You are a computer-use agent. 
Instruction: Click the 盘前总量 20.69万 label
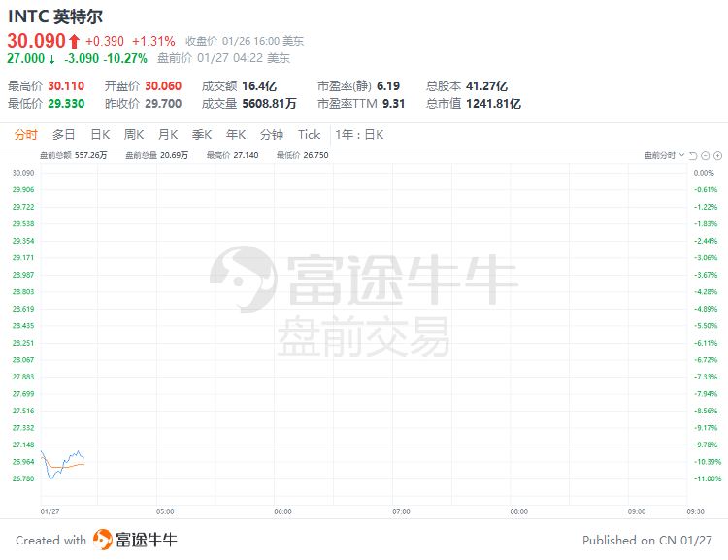pos(157,155)
